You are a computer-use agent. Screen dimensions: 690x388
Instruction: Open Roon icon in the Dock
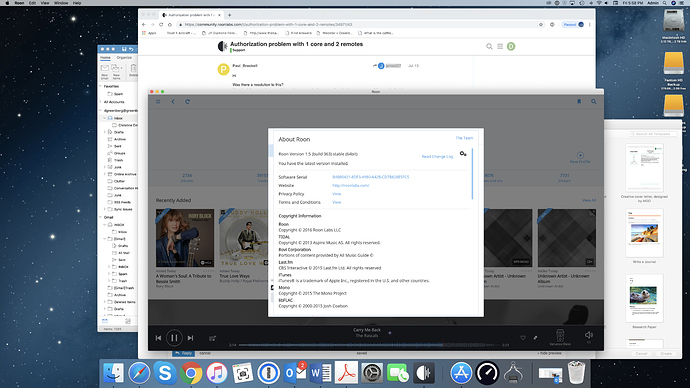coord(424,373)
